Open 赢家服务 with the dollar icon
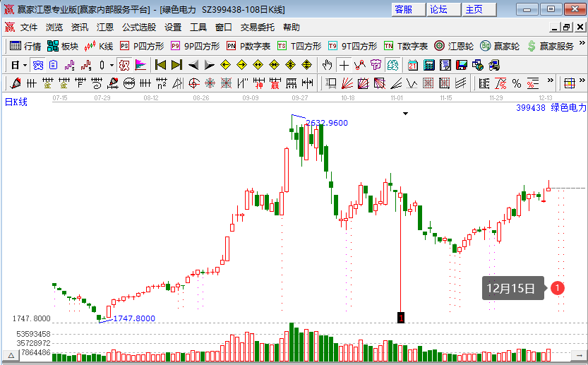This screenshot has height=365, width=588. coord(551,46)
